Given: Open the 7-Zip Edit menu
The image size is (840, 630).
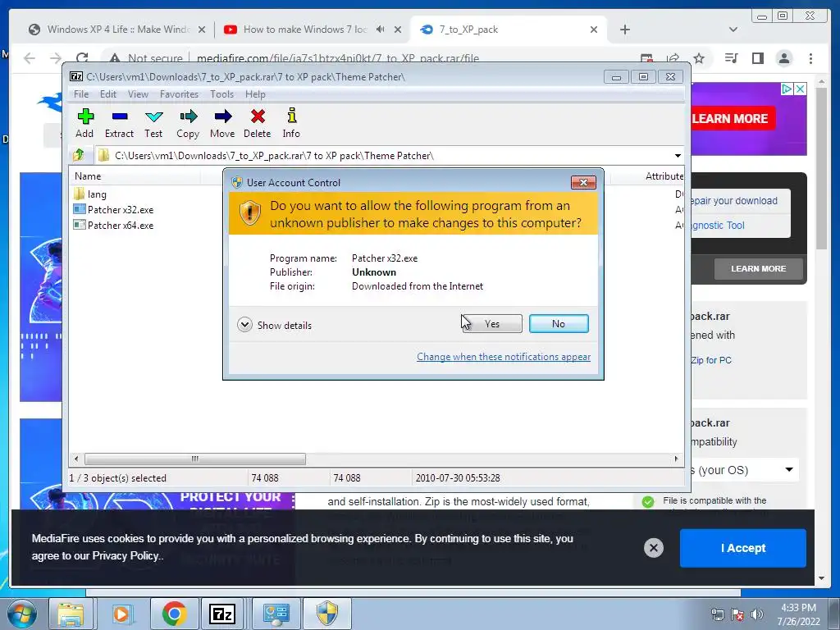Looking at the screenshot, I should click(x=107, y=94).
